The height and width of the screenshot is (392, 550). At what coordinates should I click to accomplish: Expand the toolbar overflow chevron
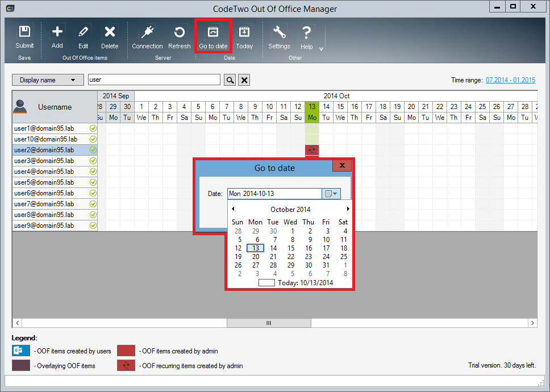321,49
